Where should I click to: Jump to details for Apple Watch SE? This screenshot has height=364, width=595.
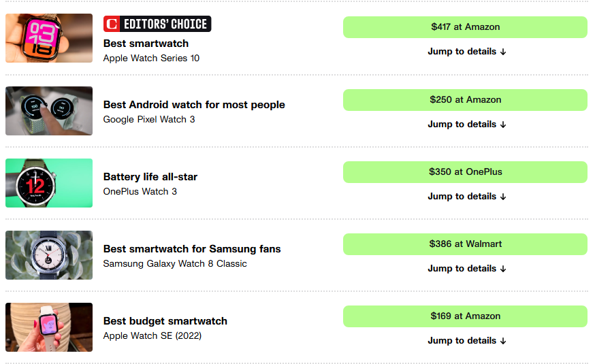[x=467, y=341]
